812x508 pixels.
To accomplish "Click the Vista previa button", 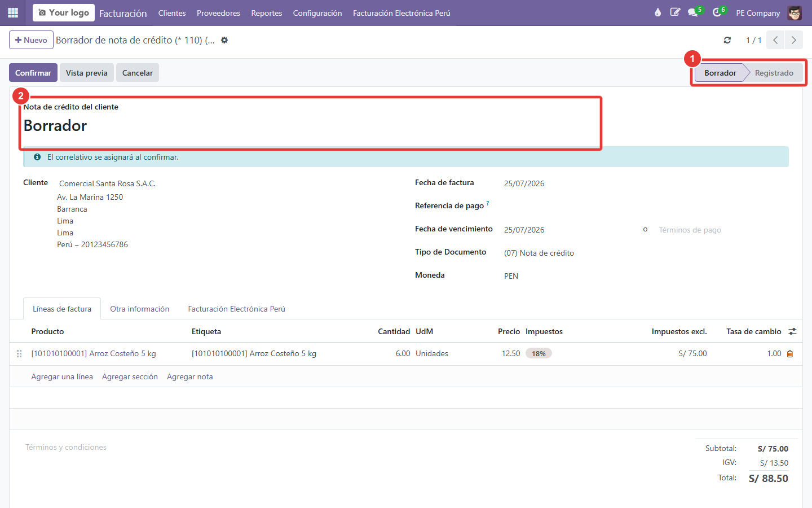I will point(87,73).
